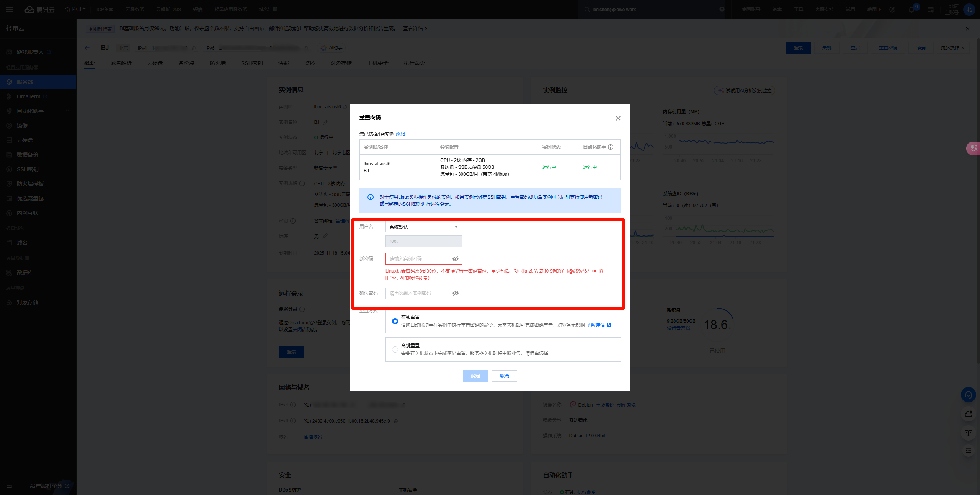Switch to the 执行命令 tab

(414, 63)
